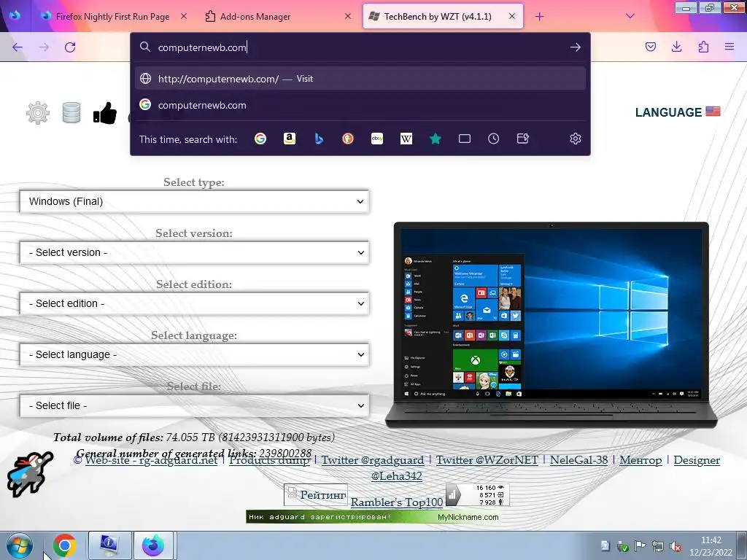The image size is (747, 560).
Task: Search this time with Amazon icon
Action: tap(289, 139)
